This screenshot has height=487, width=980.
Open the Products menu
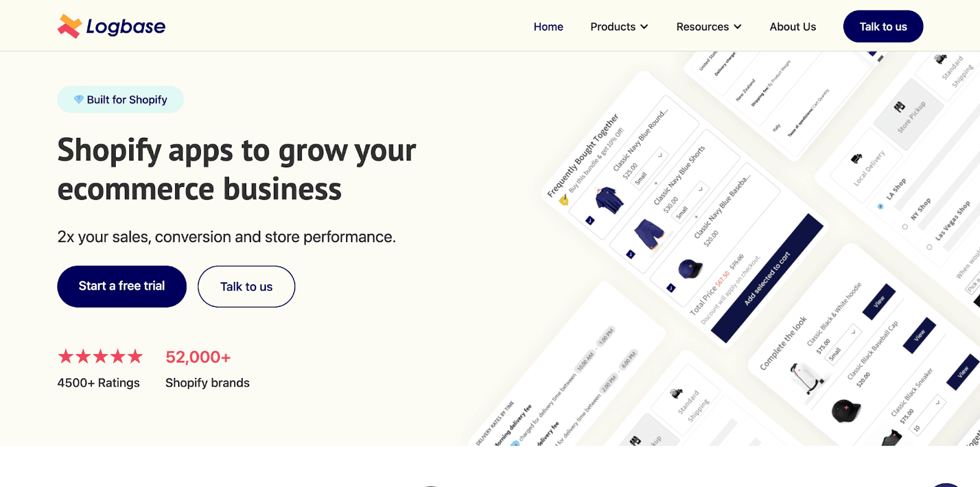click(x=619, y=27)
